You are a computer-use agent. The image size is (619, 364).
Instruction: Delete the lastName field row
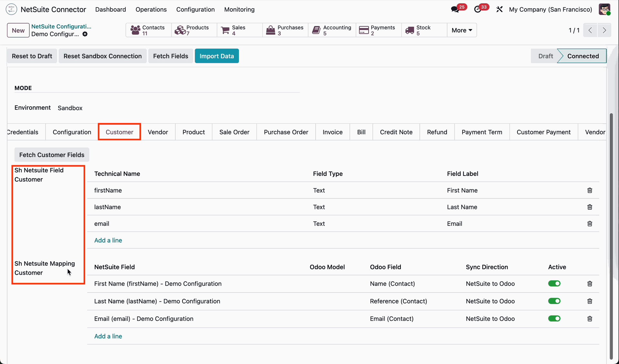coord(590,207)
